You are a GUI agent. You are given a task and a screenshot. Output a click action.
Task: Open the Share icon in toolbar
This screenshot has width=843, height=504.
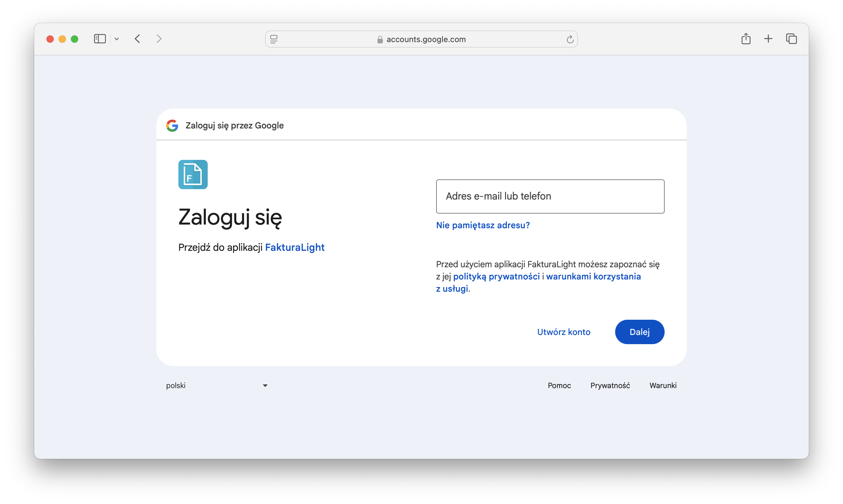point(746,39)
